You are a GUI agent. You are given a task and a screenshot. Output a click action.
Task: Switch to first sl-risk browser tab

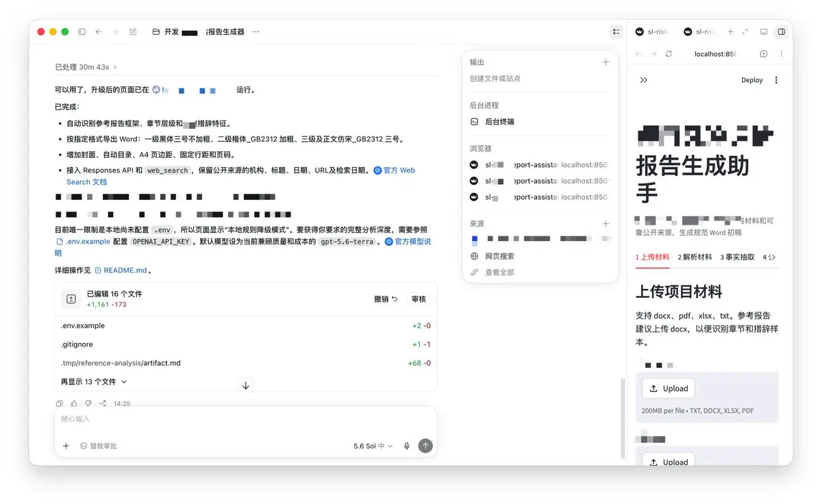point(652,32)
